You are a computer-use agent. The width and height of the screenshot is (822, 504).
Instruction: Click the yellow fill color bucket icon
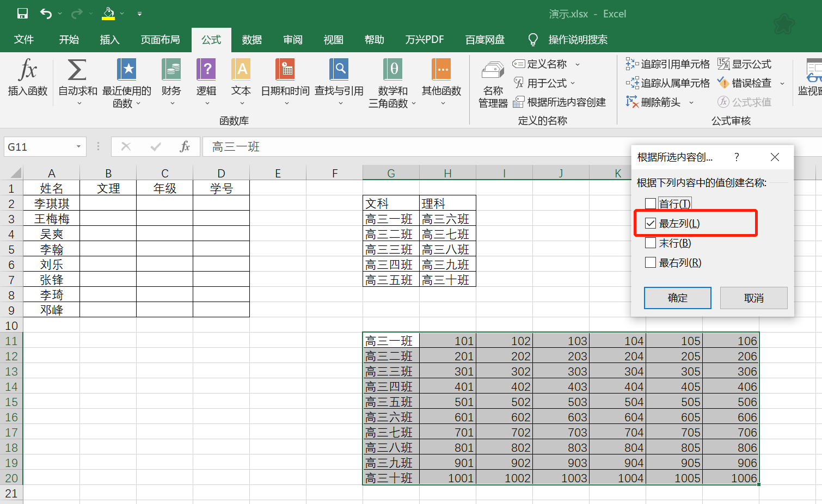pyautogui.click(x=108, y=14)
